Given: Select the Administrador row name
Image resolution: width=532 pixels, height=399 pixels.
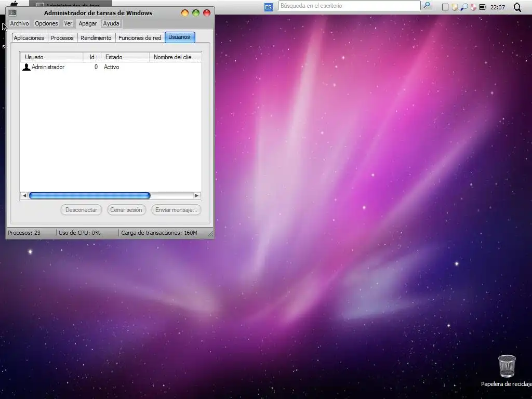Looking at the screenshot, I should 48,67.
